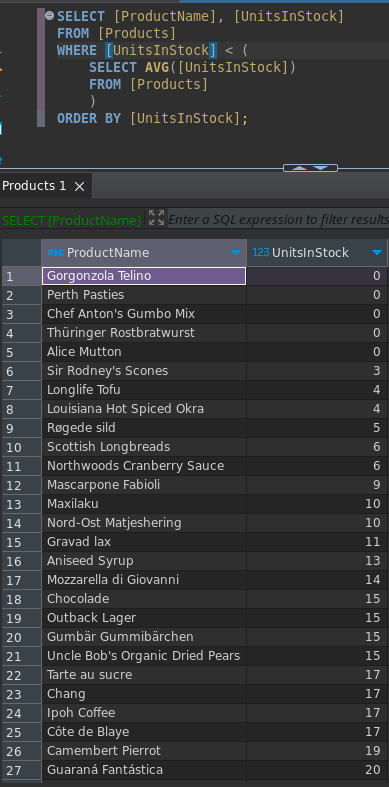Select units value for Camembert Pierrot
The width and height of the screenshot is (389, 787).
[317, 751]
